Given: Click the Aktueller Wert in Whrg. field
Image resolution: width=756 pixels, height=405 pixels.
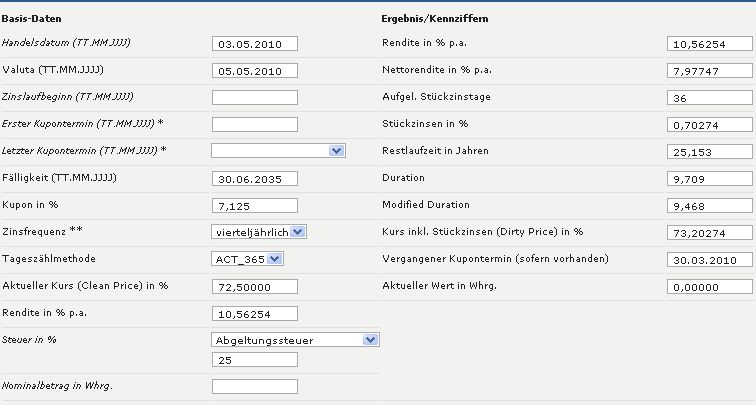Looking at the screenshot, I should click(x=708, y=287).
